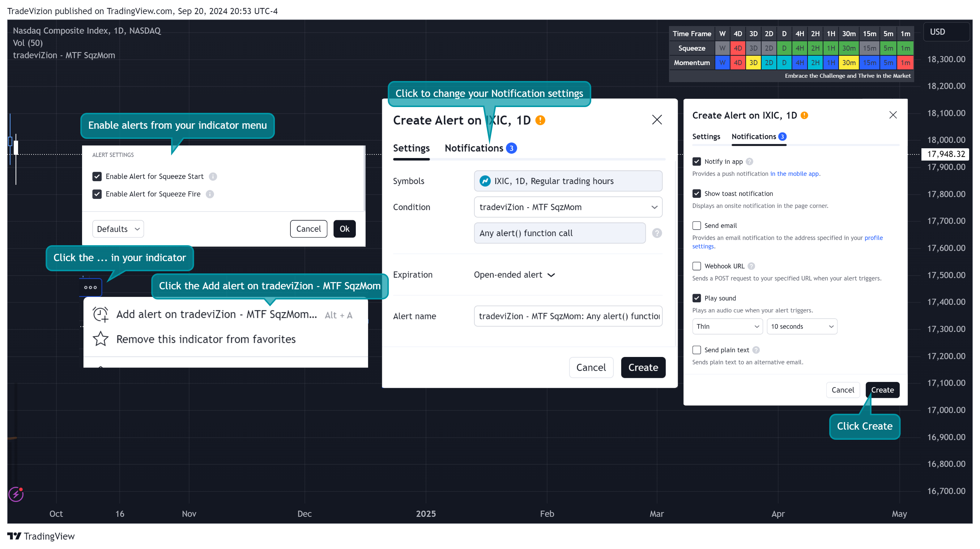This screenshot has width=980, height=549.
Task: Toggle the Notify in app checkbox
Action: click(x=696, y=162)
